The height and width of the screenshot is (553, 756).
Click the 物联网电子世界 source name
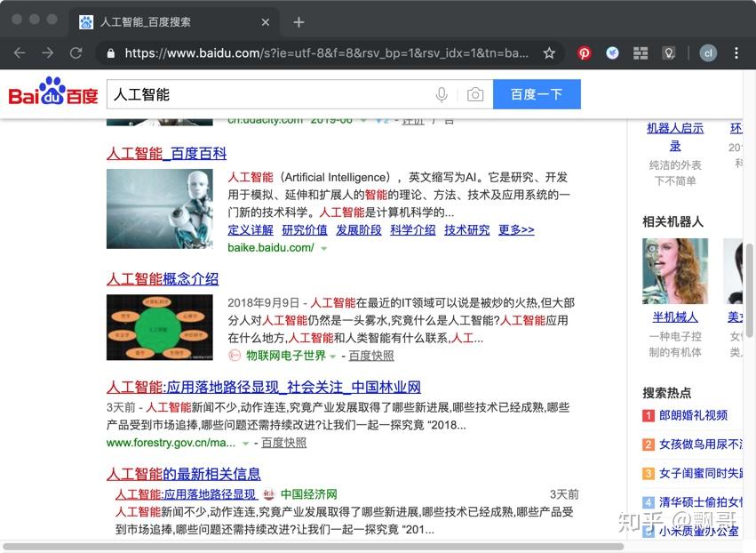(286, 356)
